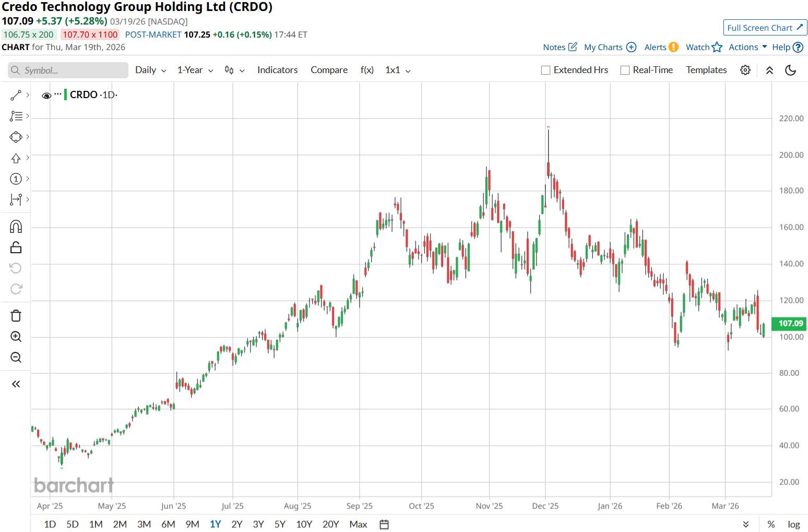Select the 5D time range
The width and height of the screenshot is (808, 532).
pyautogui.click(x=73, y=524)
